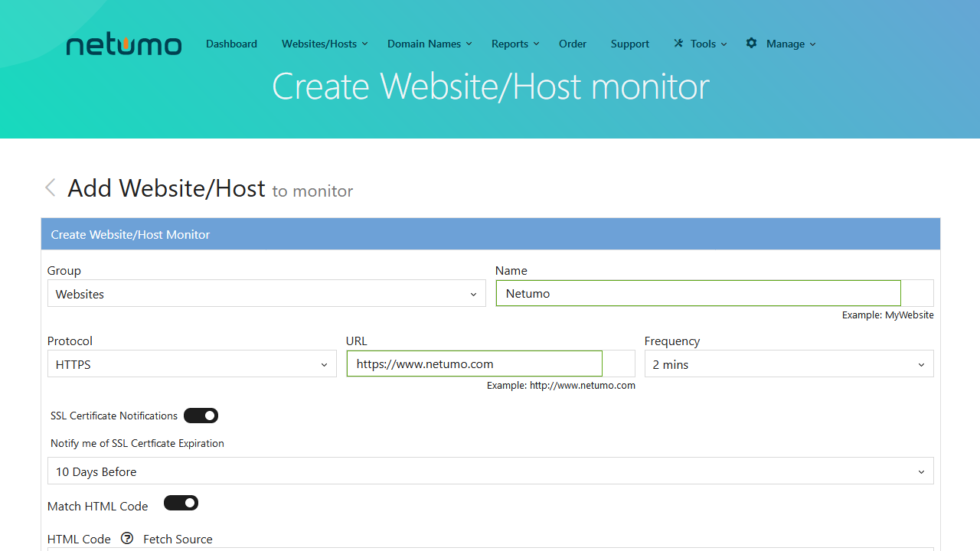This screenshot has width=980, height=551.
Task: Focus the URL input field
Action: pyautogui.click(x=474, y=364)
